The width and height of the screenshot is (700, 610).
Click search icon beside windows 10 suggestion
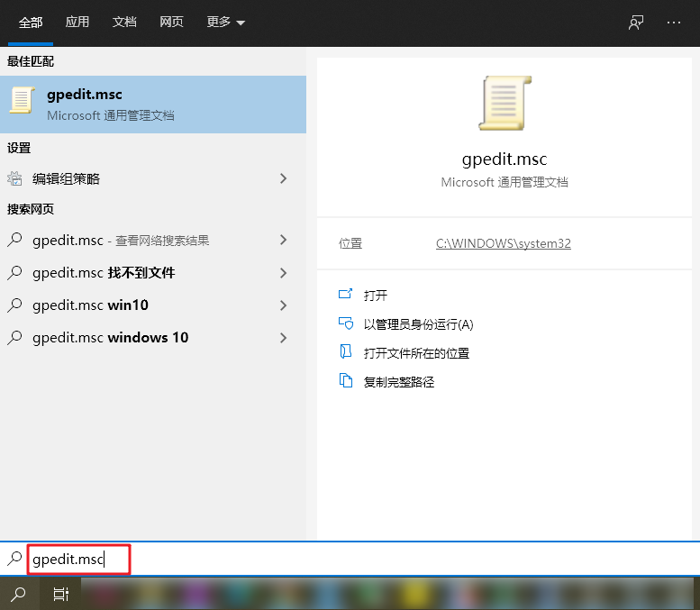[14, 338]
